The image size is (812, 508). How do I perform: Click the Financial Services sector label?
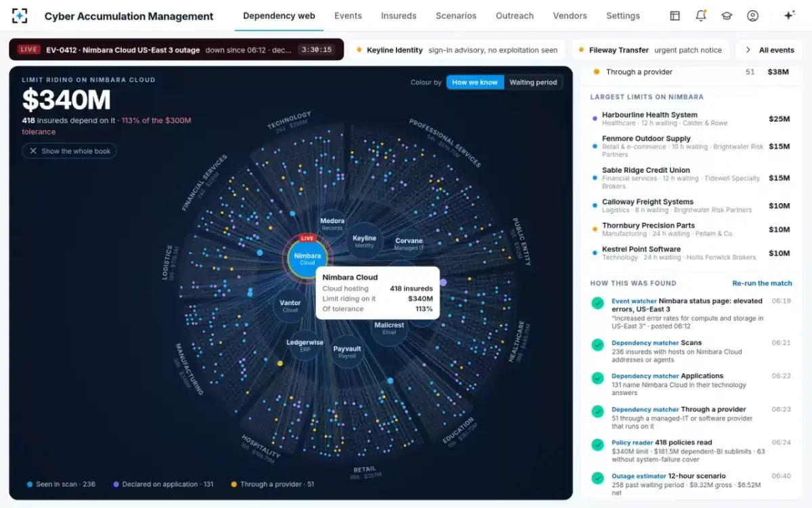[x=204, y=182]
